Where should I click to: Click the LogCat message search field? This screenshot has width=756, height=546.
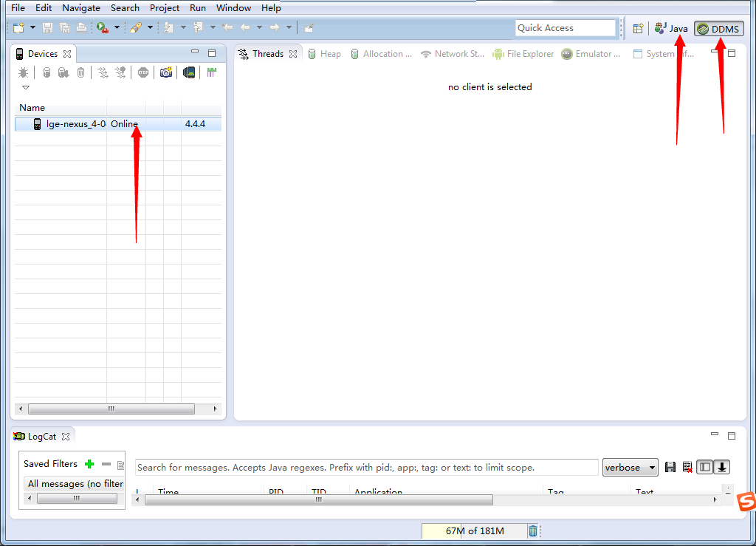pos(366,468)
